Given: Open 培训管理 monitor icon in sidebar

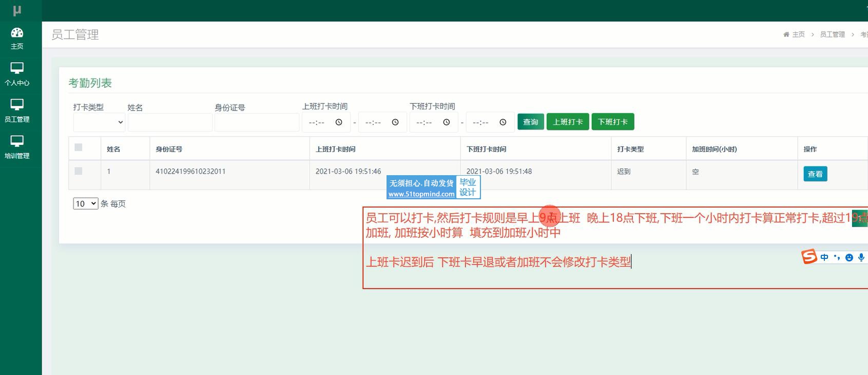Looking at the screenshot, I should click(x=17, y=141).
